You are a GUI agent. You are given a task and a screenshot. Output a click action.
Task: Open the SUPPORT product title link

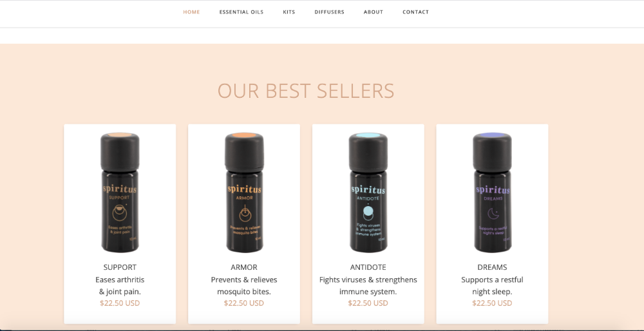[120, 267]
